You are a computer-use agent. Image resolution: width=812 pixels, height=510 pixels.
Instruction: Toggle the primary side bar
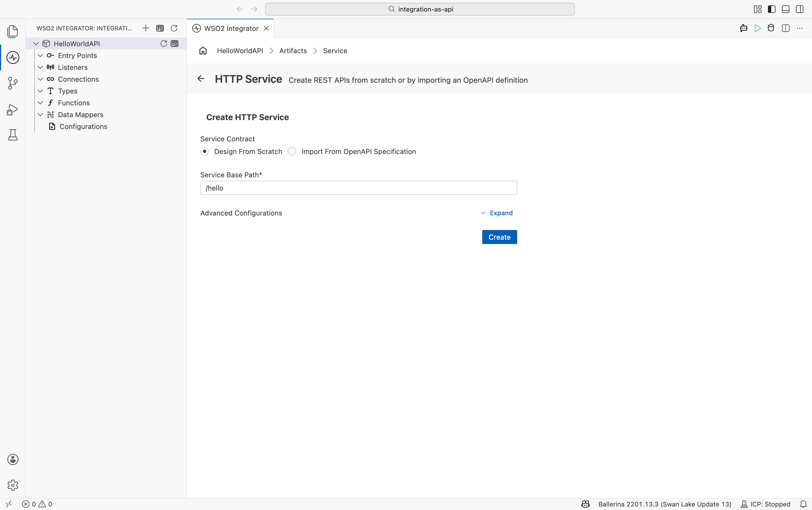771,9
